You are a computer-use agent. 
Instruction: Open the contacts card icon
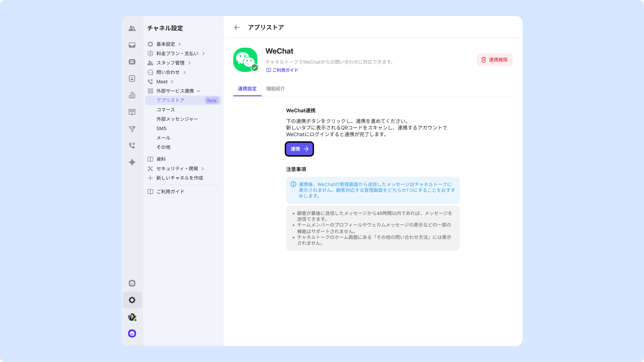(132, 79)
